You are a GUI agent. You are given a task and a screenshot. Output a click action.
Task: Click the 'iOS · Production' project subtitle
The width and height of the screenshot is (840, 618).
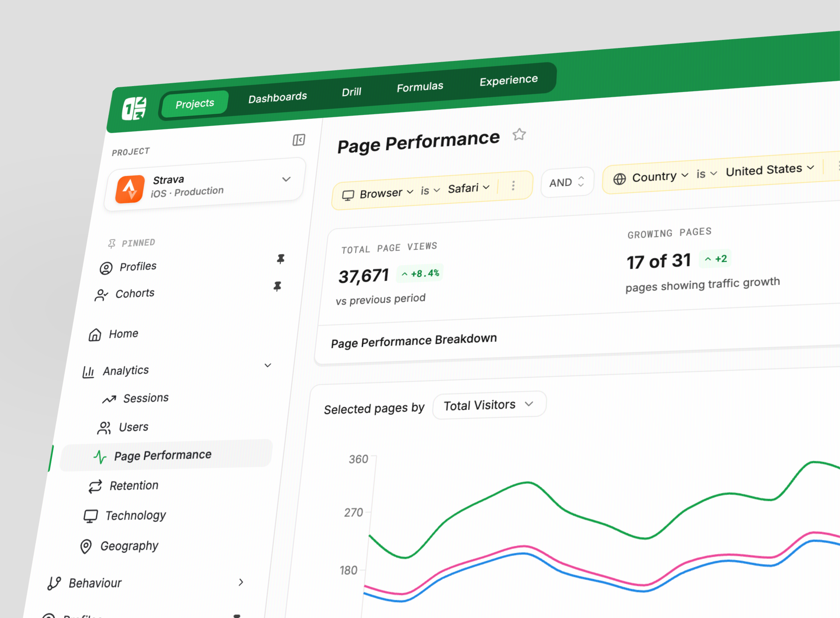[x=187, y=192]
